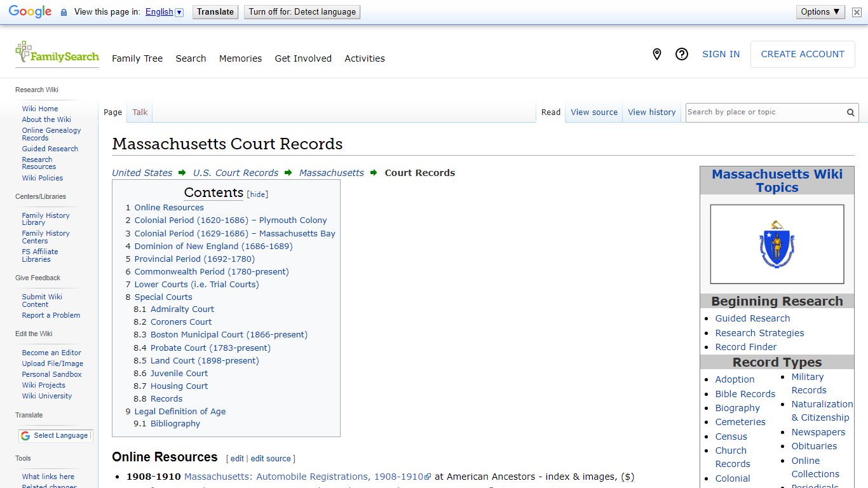This screenshot has height=488, width=868.
Task: Click the Google G icon beside Select Language
Action: [x=25, y=436]
